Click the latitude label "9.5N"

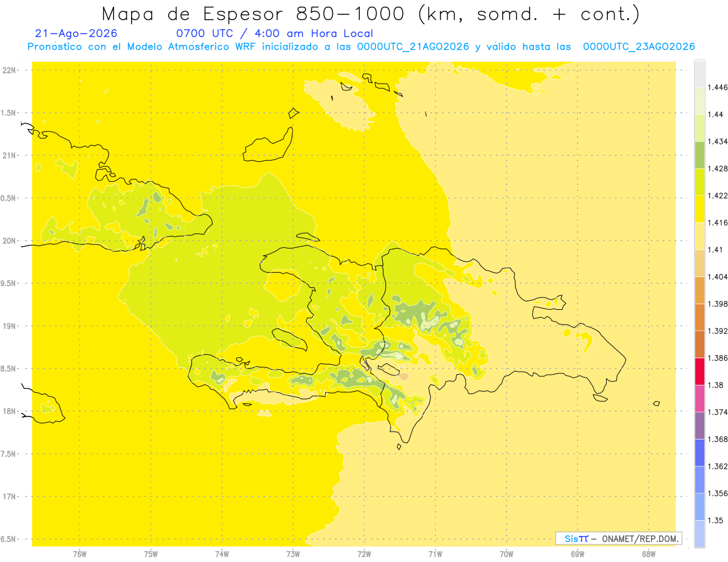pyautogui.click(x=9, y=283)
